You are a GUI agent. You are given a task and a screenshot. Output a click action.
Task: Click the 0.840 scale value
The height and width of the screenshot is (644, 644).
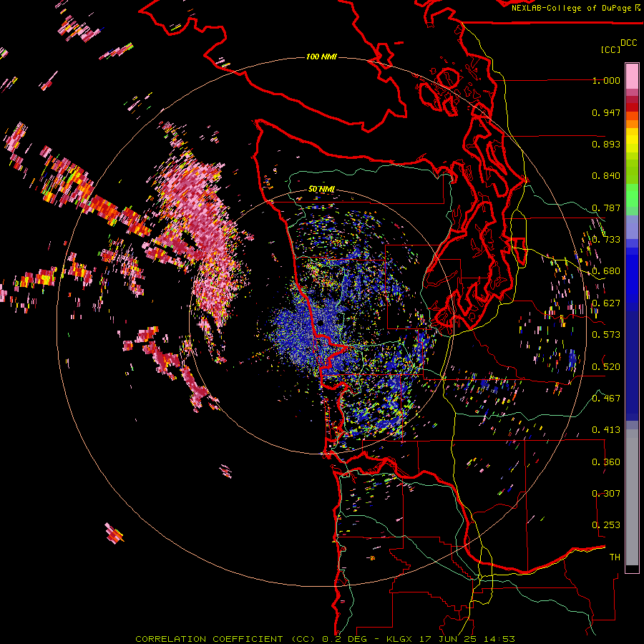(606, 176)
